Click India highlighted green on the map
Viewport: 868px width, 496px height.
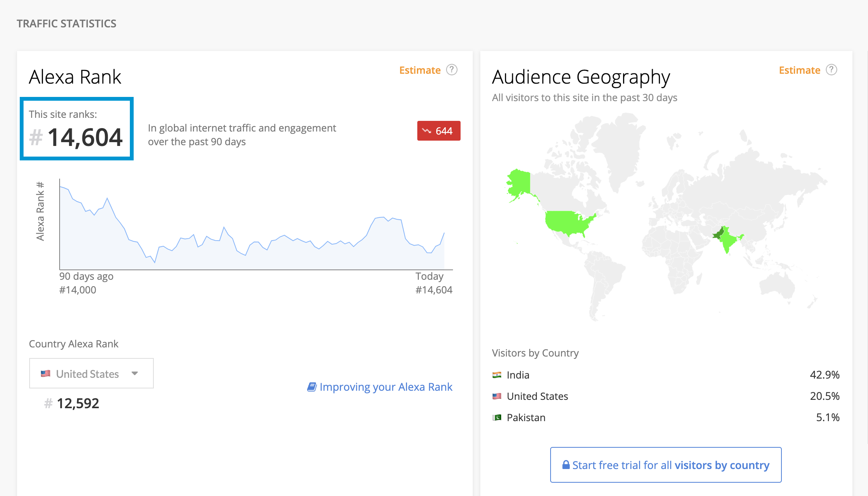(x=728, y=241)
